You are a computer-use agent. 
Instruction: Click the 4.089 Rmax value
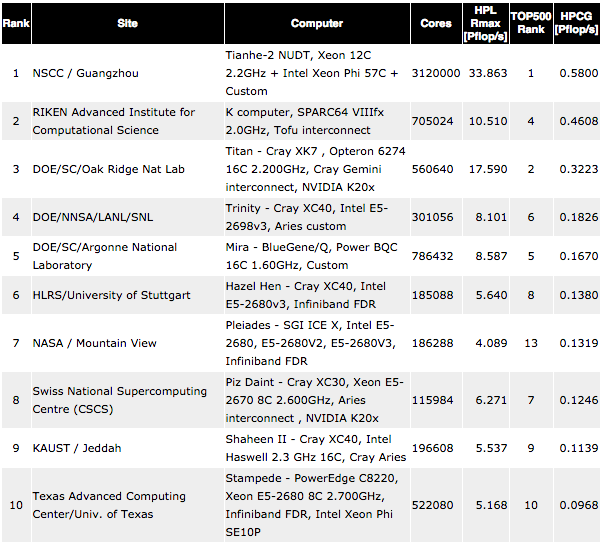pos(491,343)
